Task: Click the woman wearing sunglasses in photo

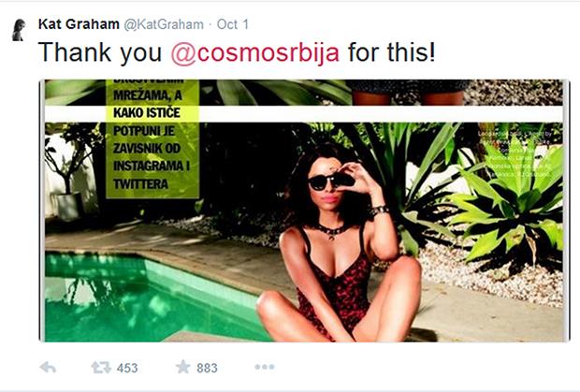Action: tap(340, 244)
